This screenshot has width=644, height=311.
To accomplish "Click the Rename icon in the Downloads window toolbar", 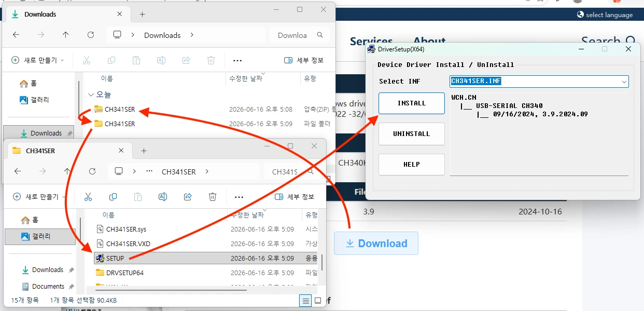I will pyautogui.click(x=161, y=60).
